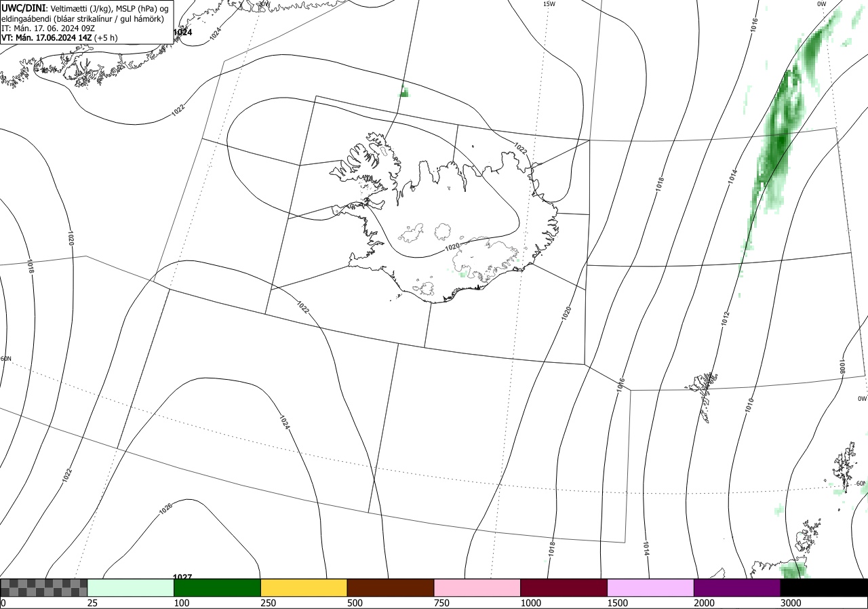Click the 1012 isobar label
868x609 pixels.
point(726,319)
